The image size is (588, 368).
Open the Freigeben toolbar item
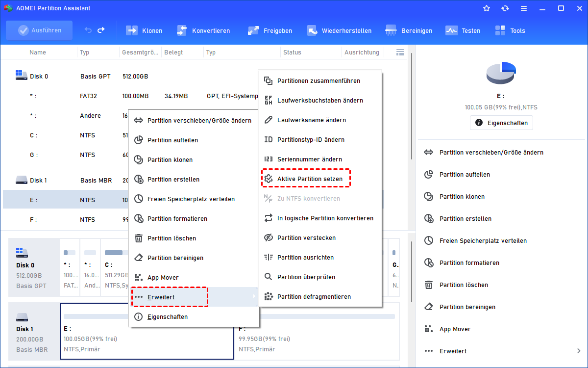tap(270, 30)
